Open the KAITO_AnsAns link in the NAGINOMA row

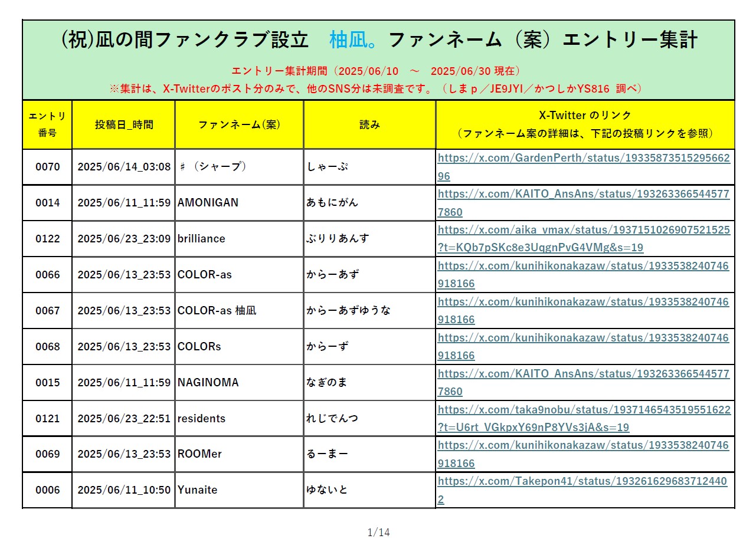pyautogui.click(x=584, y=383)
